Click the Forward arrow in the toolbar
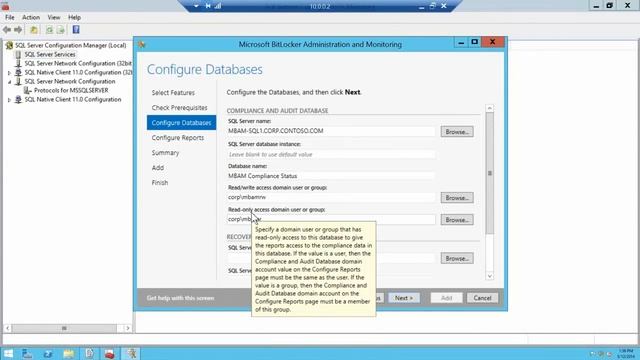Image resolution: width=640 pixels, height=360 pixels. pos(18,30)
